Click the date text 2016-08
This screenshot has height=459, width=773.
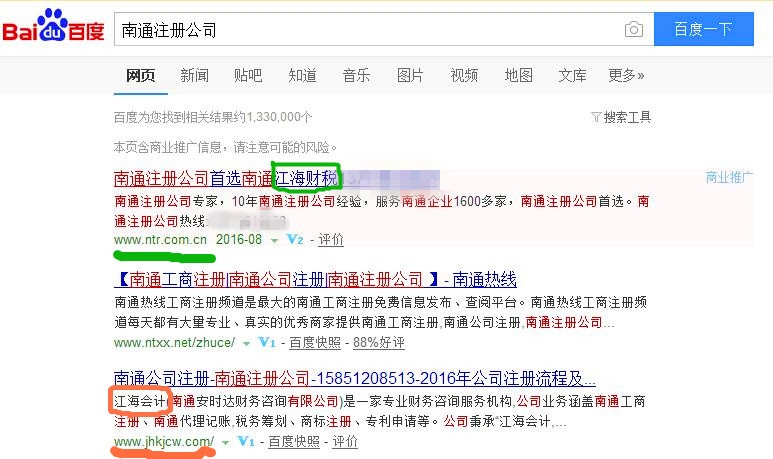[239, 240]
